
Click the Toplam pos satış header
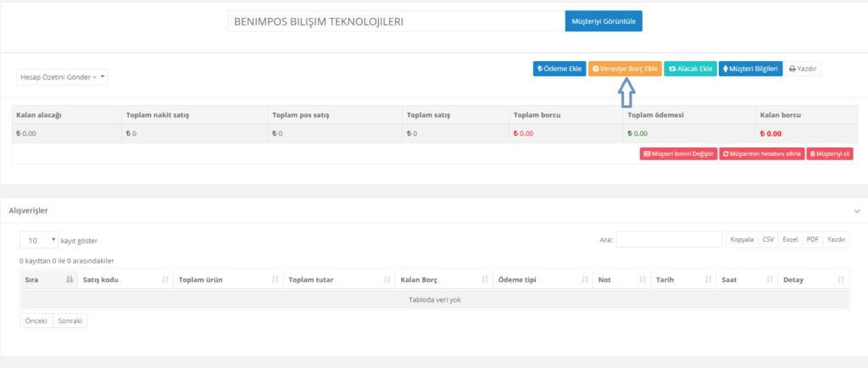[335, 115]
